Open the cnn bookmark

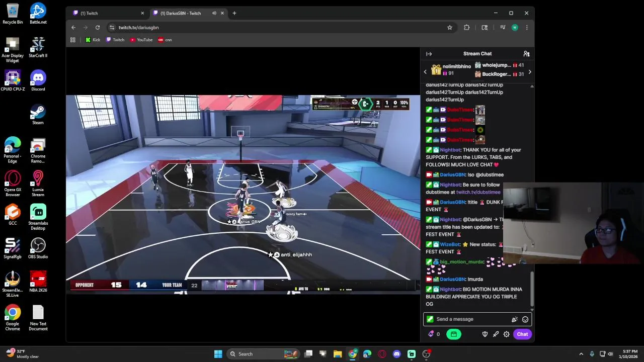165,40
